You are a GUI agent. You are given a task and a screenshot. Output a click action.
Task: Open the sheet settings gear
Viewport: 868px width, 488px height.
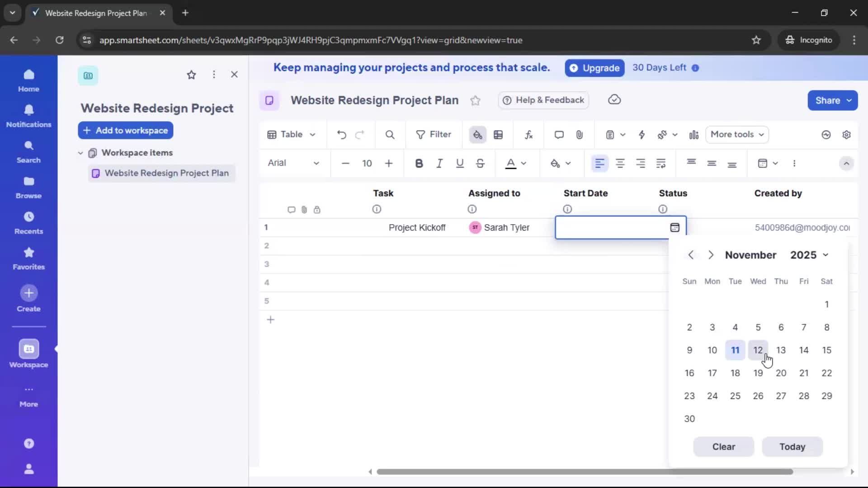pos(847,134)
